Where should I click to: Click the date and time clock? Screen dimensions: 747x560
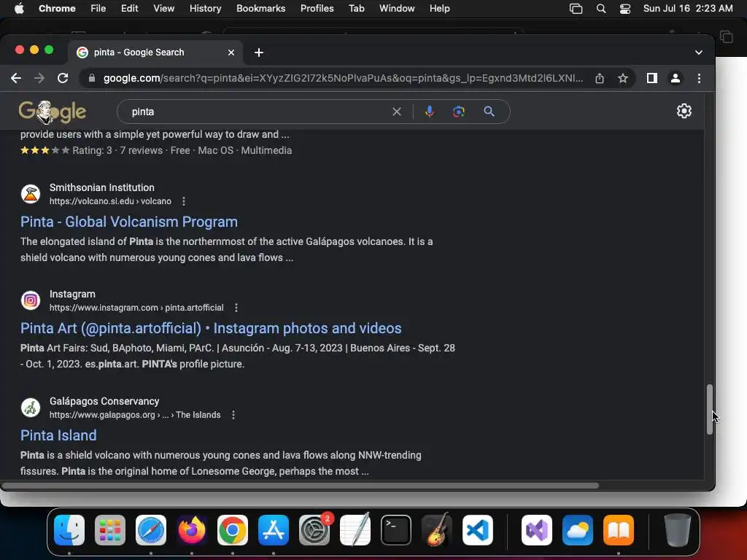[x=687, y=9]
